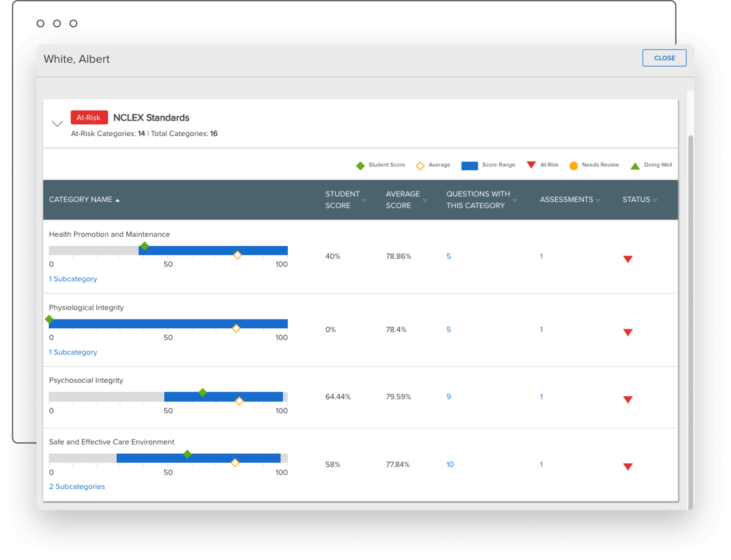Click 78.86% average score value
The height and width of the screenshot is (560, 731).
pos(398,256)
